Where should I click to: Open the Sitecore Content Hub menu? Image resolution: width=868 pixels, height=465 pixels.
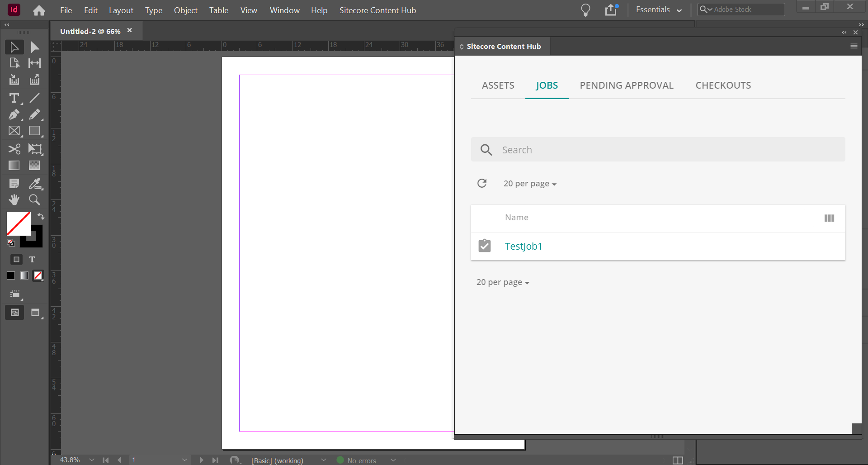854,46
